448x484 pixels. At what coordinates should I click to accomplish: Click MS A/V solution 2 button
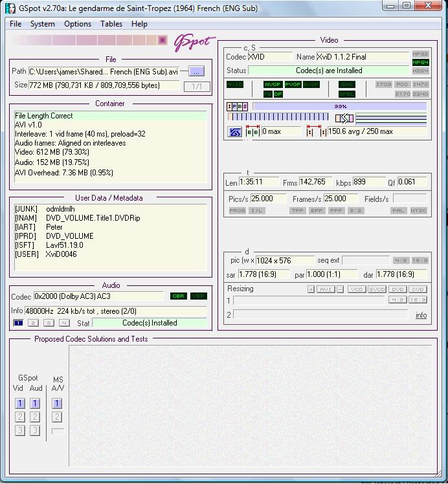(x=57, y=417)
